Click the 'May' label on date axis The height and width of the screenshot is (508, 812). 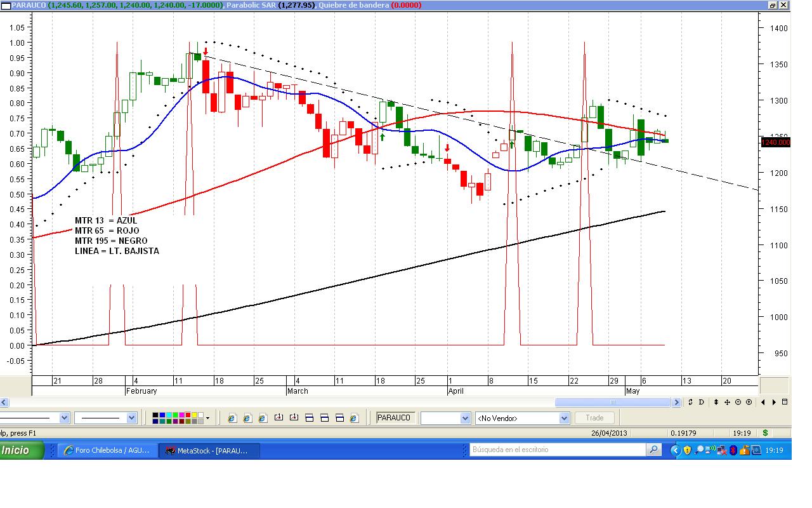[632, 391]
